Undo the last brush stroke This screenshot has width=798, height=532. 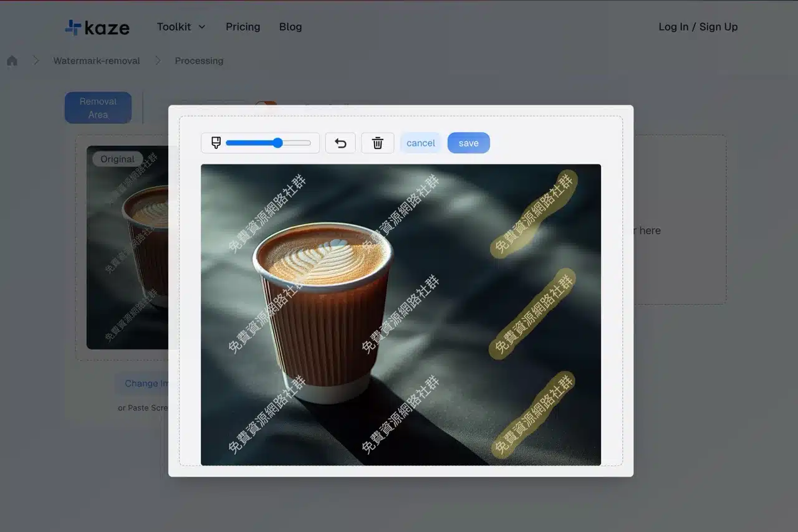(x=340, y=143)
